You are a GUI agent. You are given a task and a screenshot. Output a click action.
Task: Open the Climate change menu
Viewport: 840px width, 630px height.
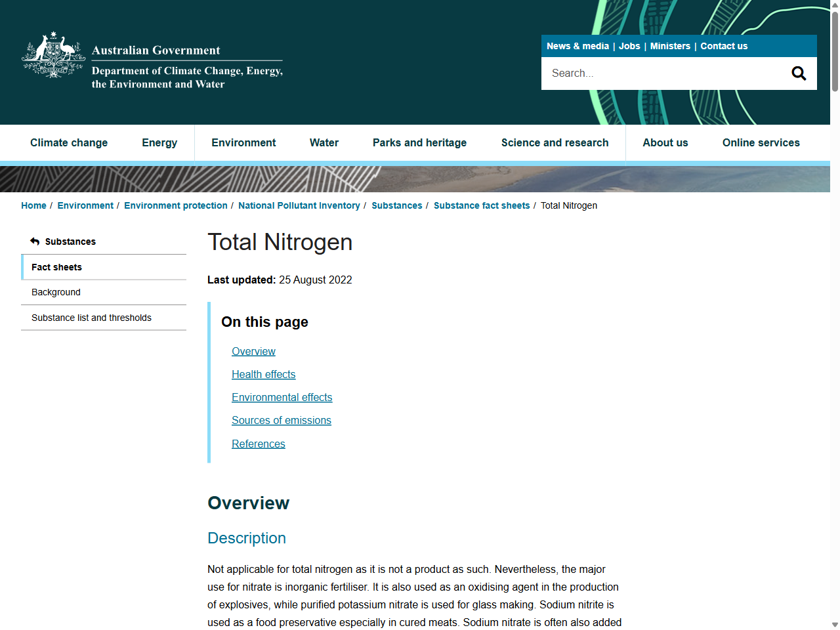click(x=69, y=142)
